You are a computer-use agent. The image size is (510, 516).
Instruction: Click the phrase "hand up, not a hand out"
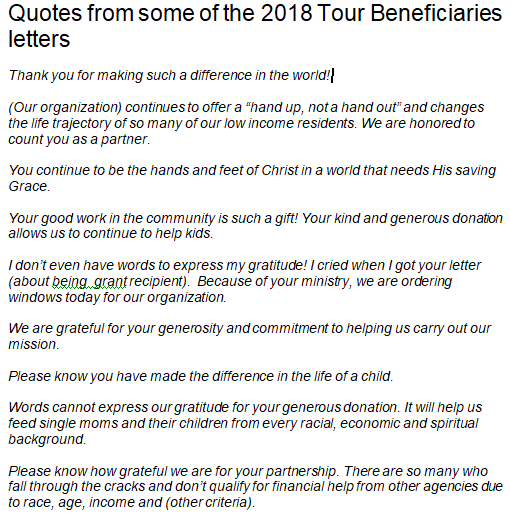coord(323,107)
